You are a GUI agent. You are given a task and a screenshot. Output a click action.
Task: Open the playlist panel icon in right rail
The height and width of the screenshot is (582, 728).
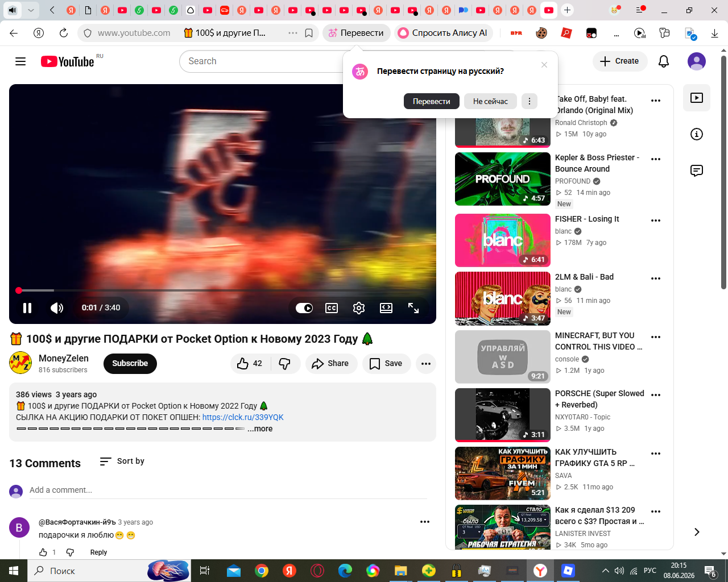click(697, 98)
